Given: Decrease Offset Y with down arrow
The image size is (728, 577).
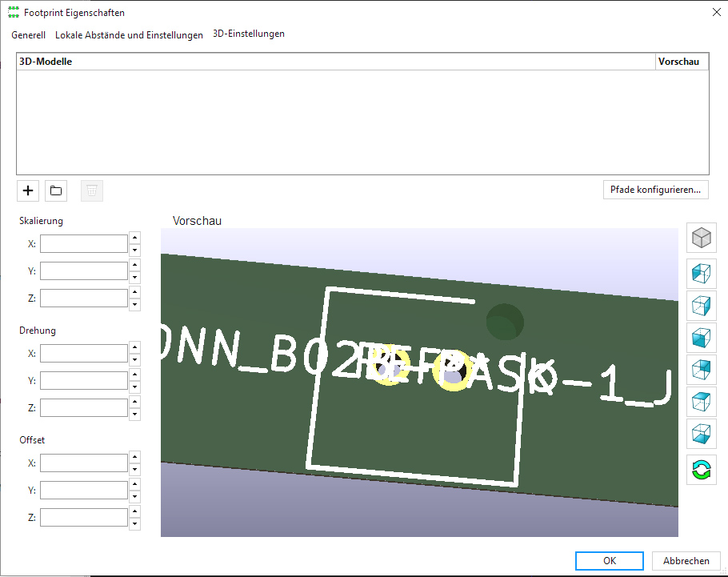Looking at the screenshot, I should [134, 497].
